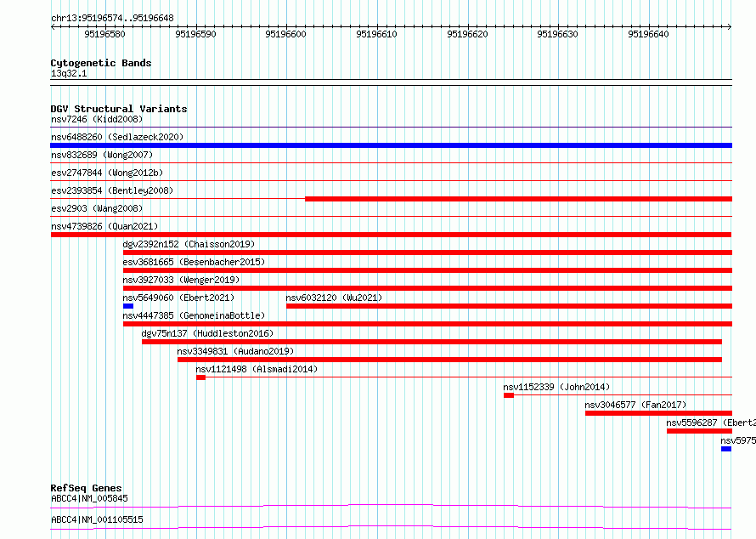Open variant nsv4739826 (Quan2021) label

click(x=104, y=226)
